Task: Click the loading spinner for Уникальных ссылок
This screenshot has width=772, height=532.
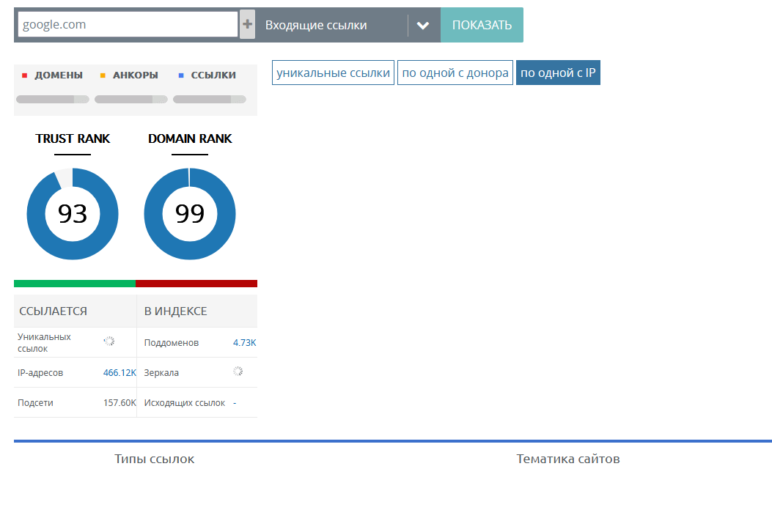Action: 109,341
